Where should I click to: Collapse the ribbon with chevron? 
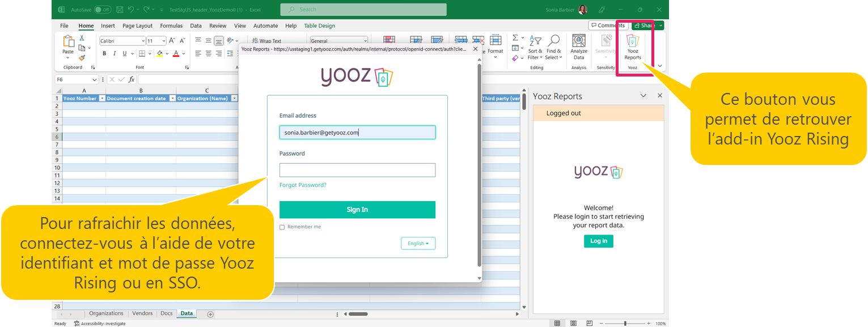659,66
